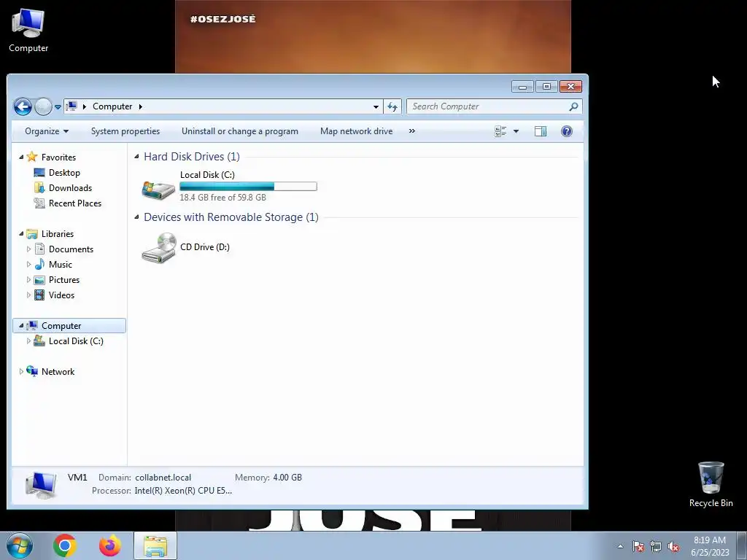Select Downloads under Favorites
Viewport: 747px width, 560px height.
pos(70,187)
